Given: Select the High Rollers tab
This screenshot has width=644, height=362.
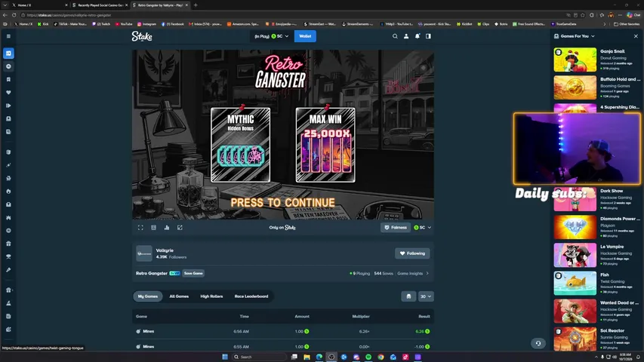Looking at the screenshot, I should [211, 296].
